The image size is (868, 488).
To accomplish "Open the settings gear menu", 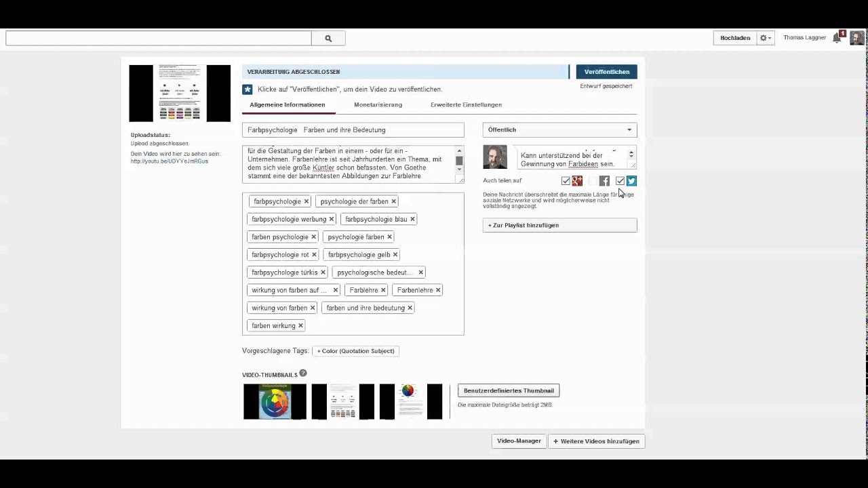I will (766, 38).
